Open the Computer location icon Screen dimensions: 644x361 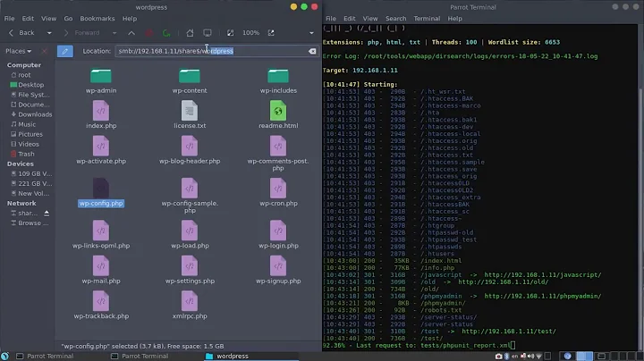208,33
